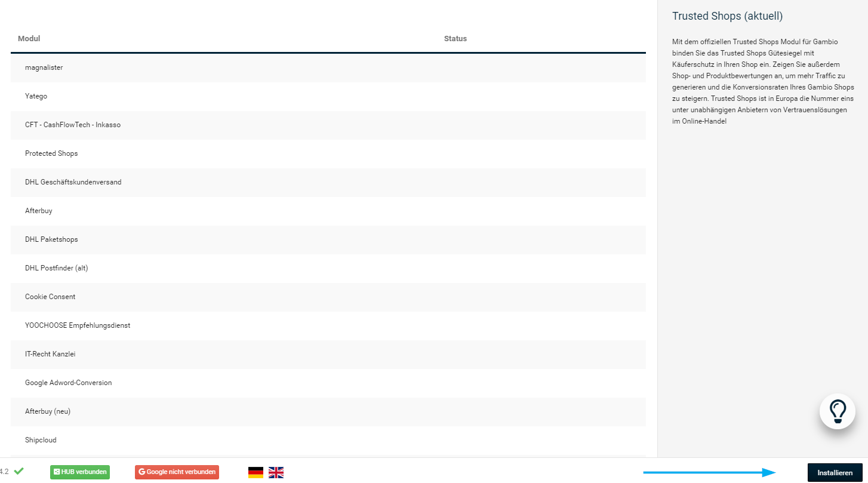
Task: Select DHL Postfinder (alt) row
Action: pyautogui.click(x=328, y=269)
